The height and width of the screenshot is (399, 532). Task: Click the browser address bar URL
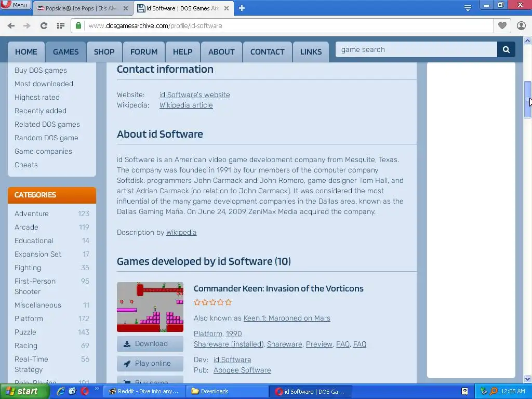coord(155,26)
